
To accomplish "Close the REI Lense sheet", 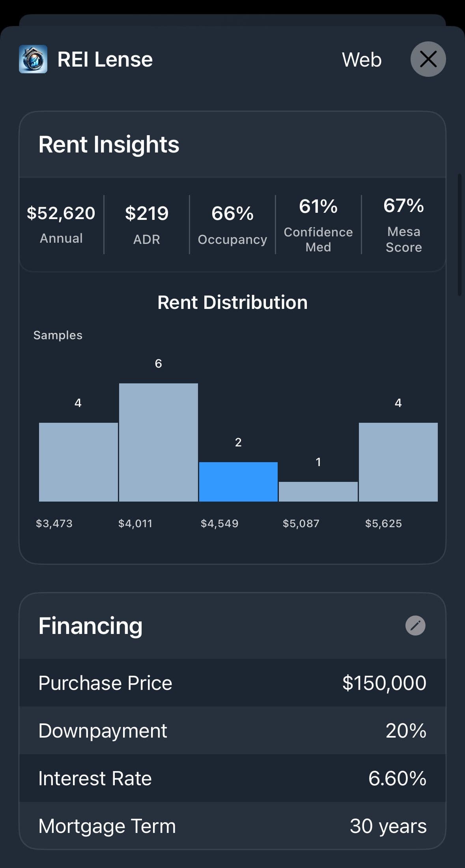I will coord(428,59).
